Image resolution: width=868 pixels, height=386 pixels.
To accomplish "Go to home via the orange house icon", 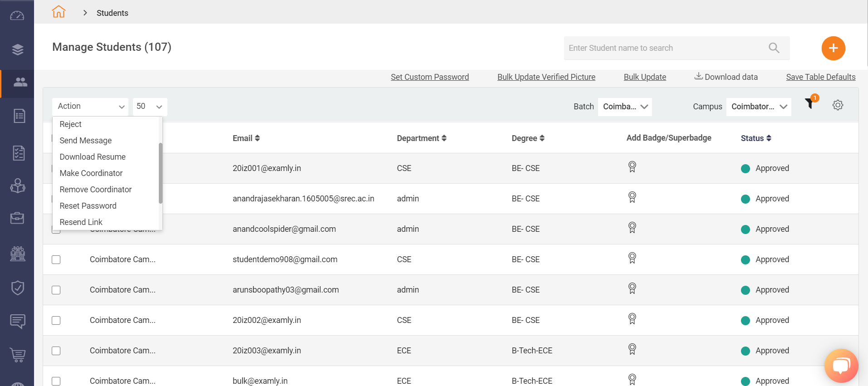I will 59,12.
